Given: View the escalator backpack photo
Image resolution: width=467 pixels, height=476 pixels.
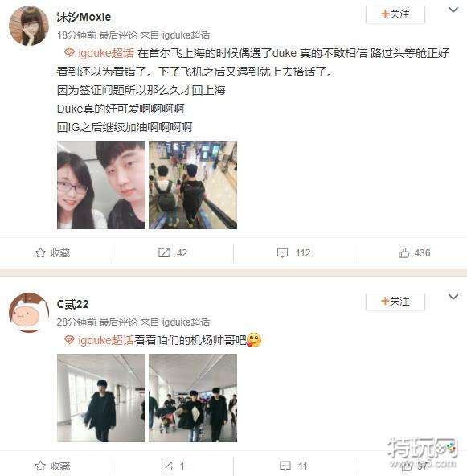Looking at the screenshot, I should click(193, 185).
